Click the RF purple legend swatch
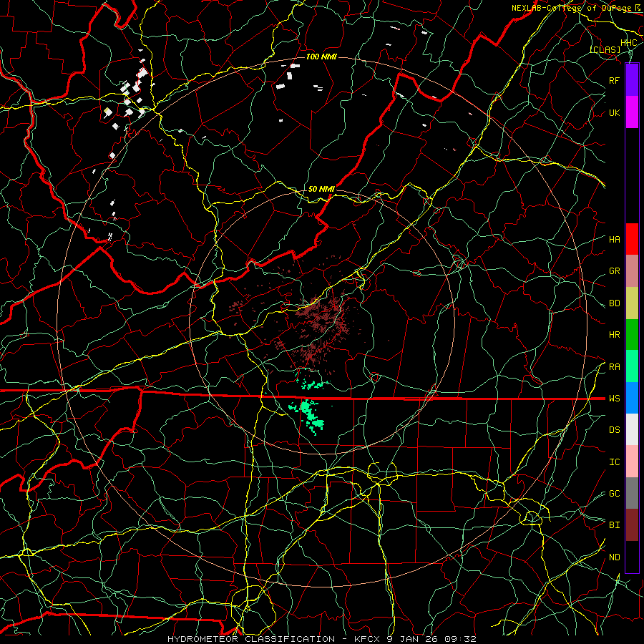 [x=632, y=80]
